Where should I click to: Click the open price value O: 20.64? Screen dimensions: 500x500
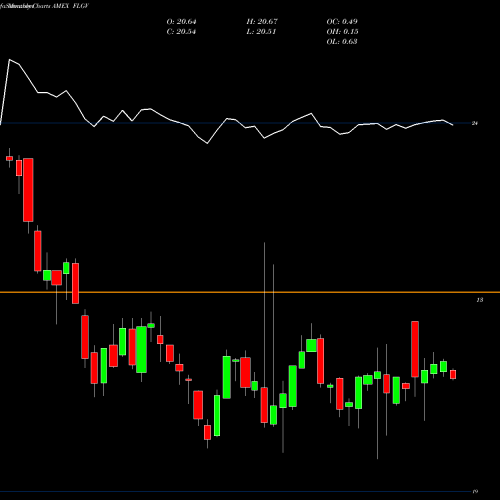(181, 22)
